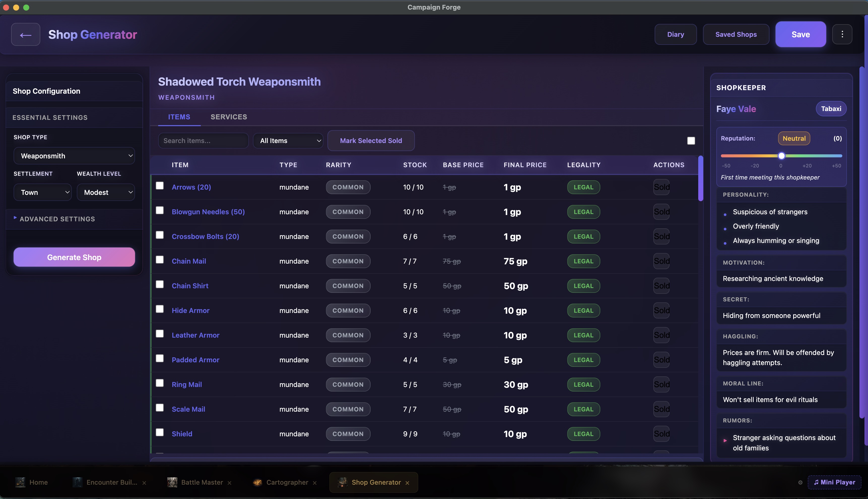Tick the Chain Mail item checkbox
868x499 pixels.
click(x=160, y=260)
